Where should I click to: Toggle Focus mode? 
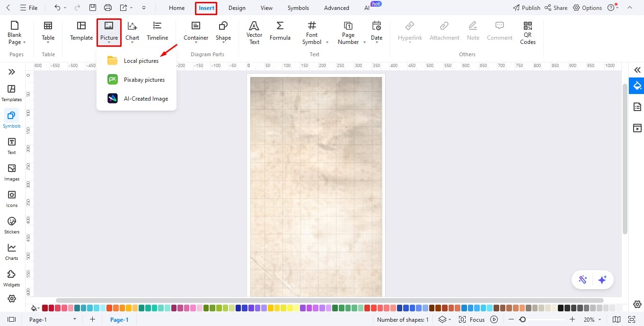point(472,319)
